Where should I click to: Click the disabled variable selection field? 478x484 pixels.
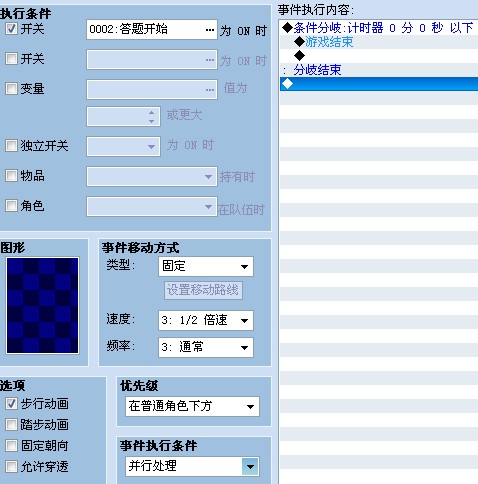click(152, 89)
